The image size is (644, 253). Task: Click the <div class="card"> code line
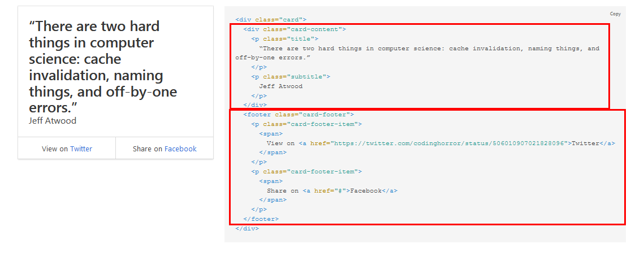click(271, 20)
